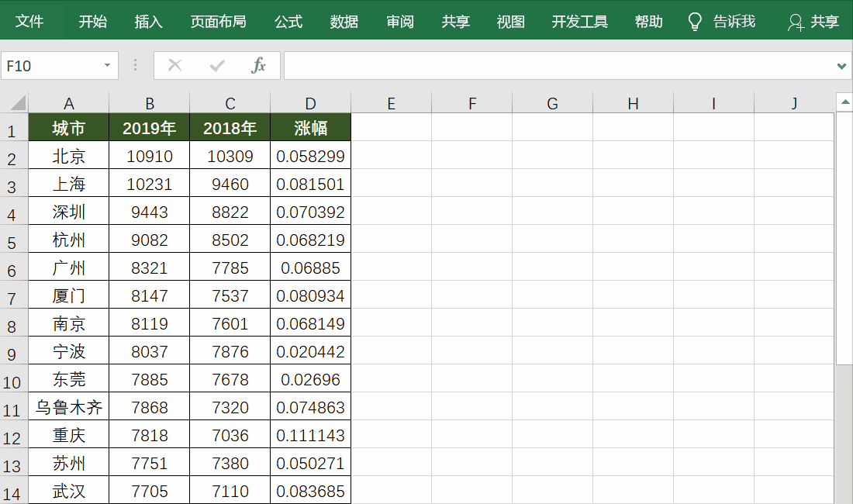Expand the formula bar with chevron
Screen dimensions: 853x504
(x=841, y=67)
